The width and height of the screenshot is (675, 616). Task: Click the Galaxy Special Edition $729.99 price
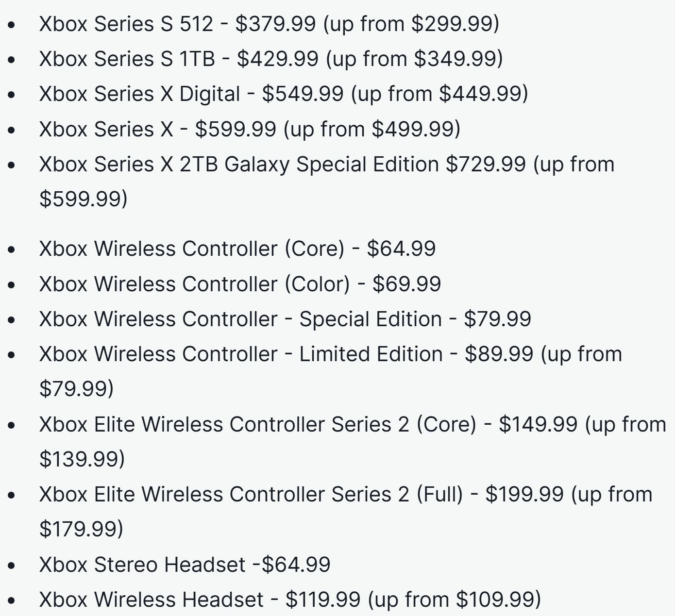click(486, 164)
